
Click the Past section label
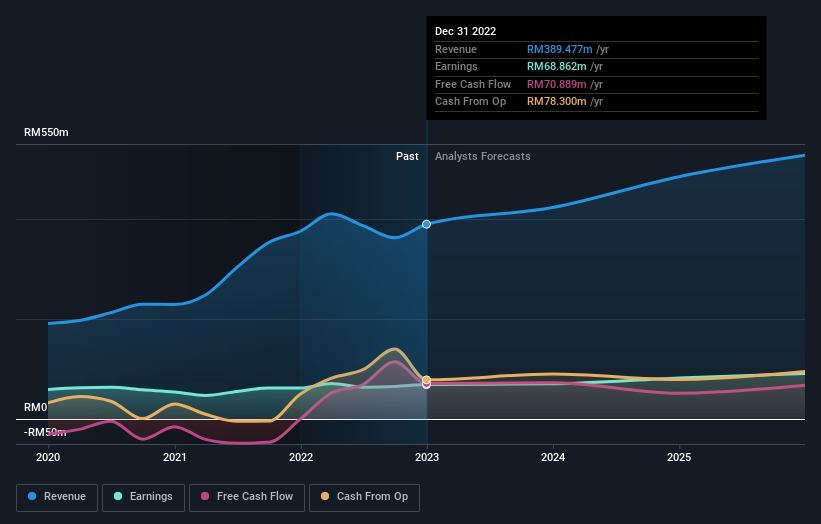point(407,157)
